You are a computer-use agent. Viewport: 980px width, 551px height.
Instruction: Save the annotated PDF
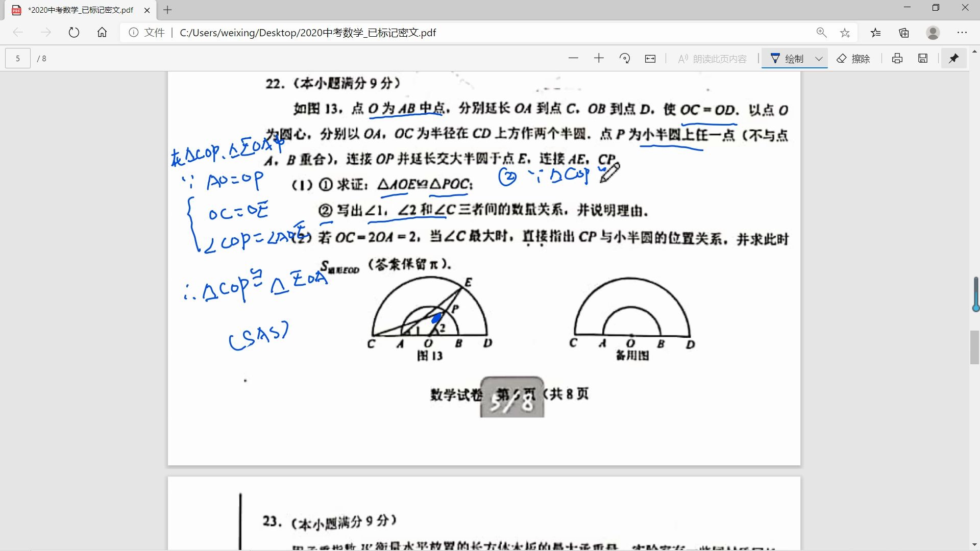[x=922, y=58]
